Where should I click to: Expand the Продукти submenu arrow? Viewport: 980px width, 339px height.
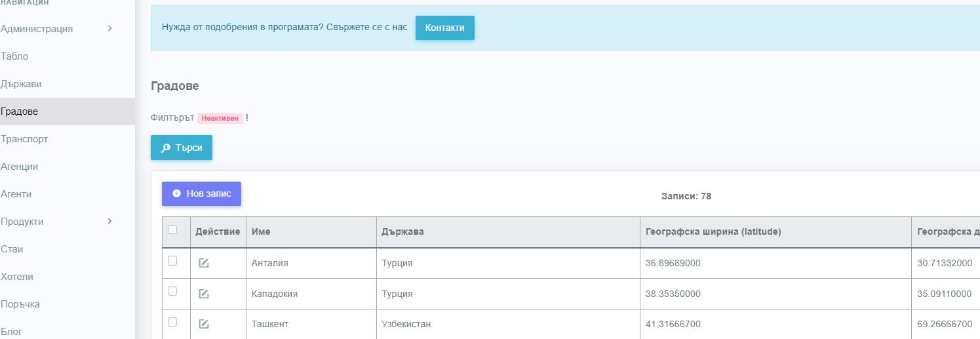[109, 222]
